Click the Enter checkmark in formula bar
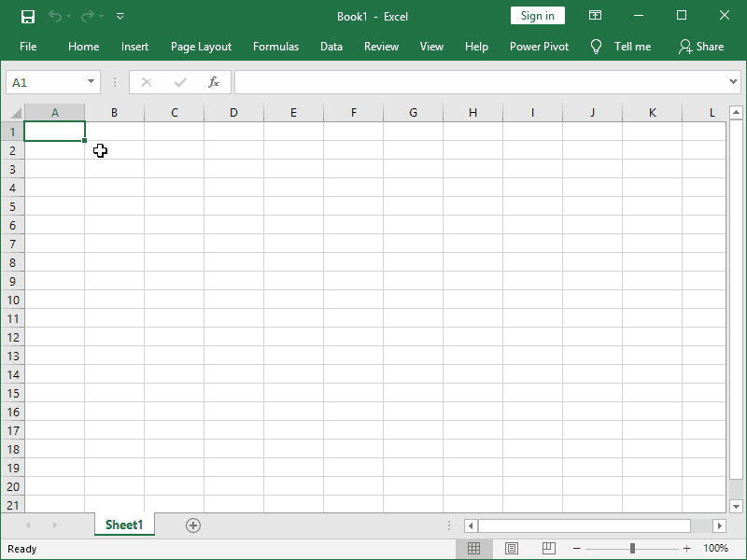The height and width of the screenshot is (560, 747). (x=179, y=82)
